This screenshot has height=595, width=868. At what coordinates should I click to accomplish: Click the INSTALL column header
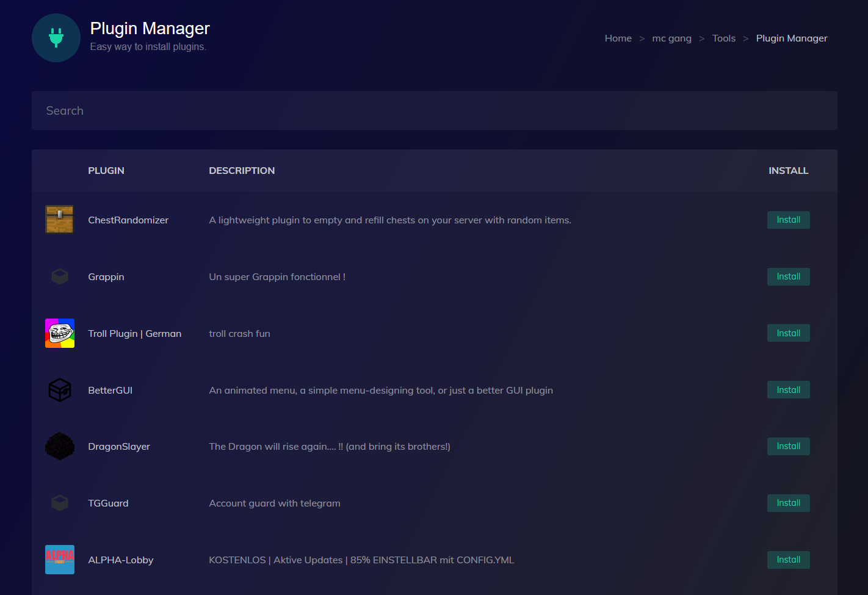pyautogui.click(x=788, y=171)
